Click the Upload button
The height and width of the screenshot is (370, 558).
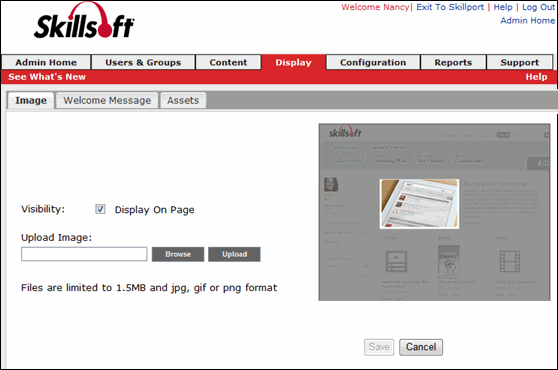[x=235, y=254]
